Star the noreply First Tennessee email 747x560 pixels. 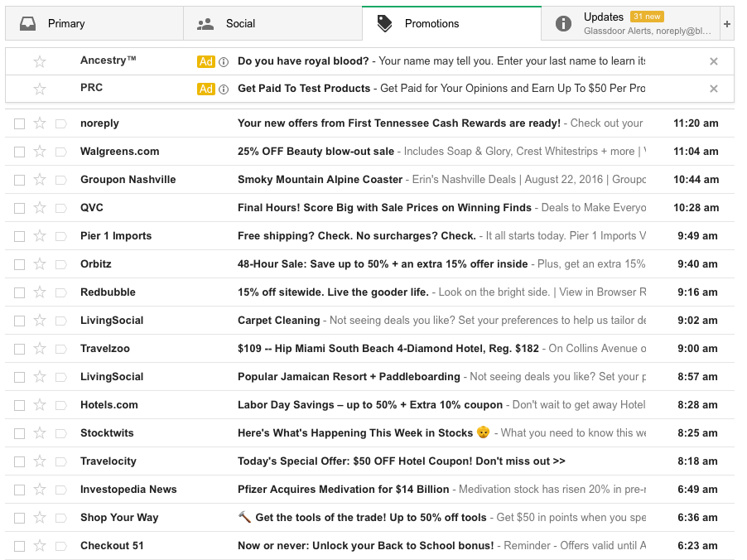coord(40,123)
